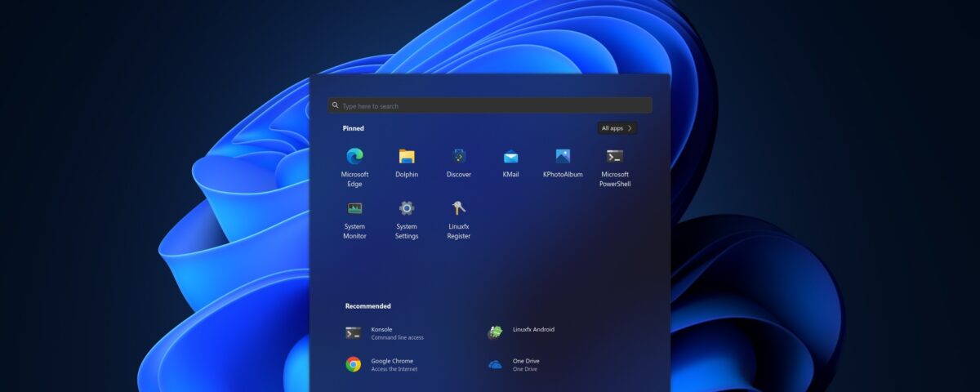Expand the All apps list
Viewport: 980px width, 392px height.
617,128
